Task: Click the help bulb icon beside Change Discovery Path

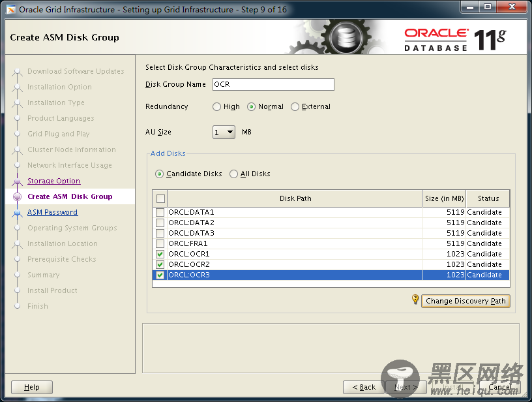Action: [x=415, y=300]
